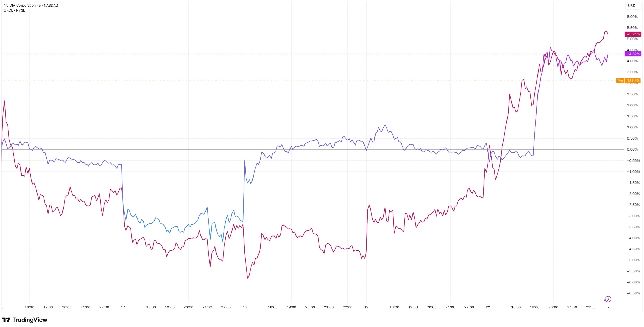This screenshot has width=644, height=327.
Task: Click the 2.00% label on price scale
Action: point(632,105)
